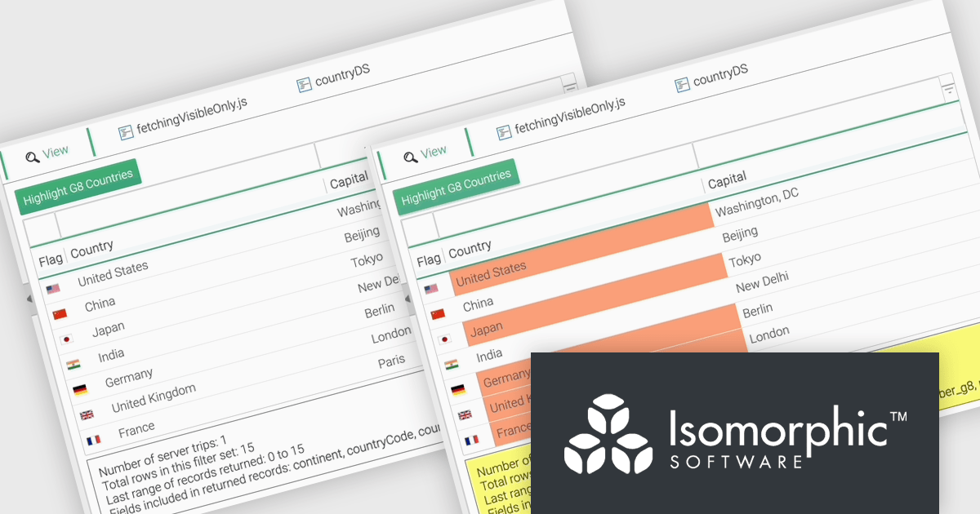This screenshot has height=514, width=980.
Task: Sort by Flag header, right grid
Action: coord(429,261)
